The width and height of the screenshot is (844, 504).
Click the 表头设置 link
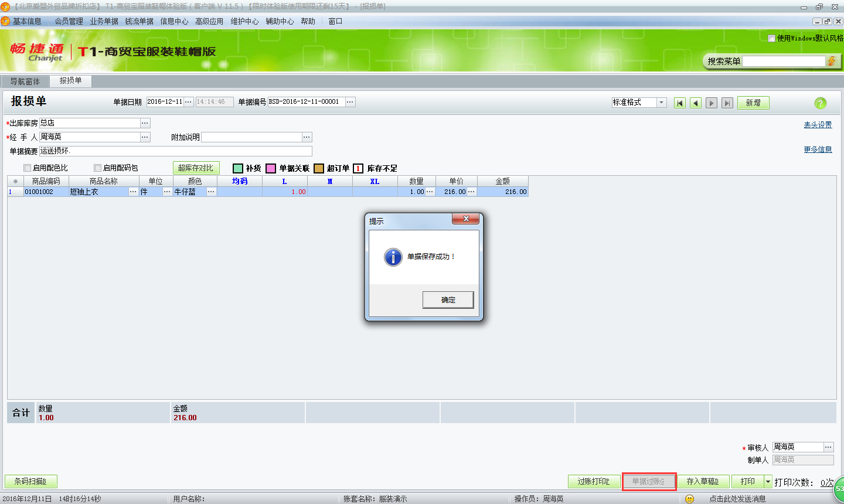[818, 124]
